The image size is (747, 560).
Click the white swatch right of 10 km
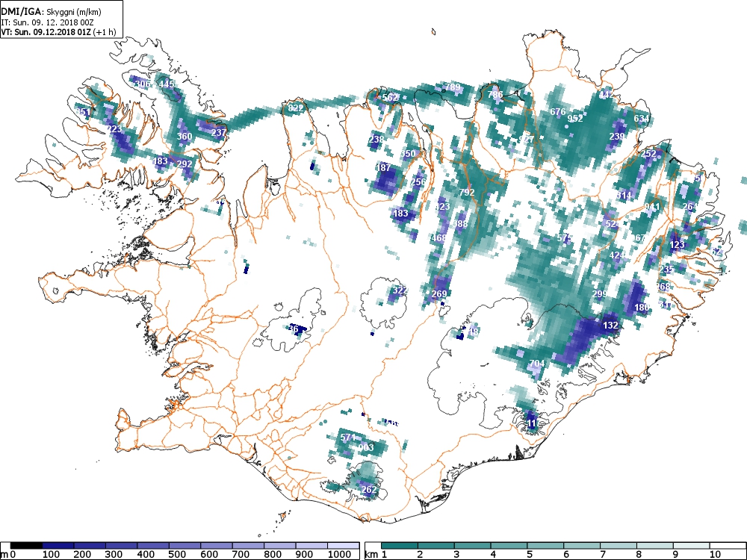(x=728, y=546)
